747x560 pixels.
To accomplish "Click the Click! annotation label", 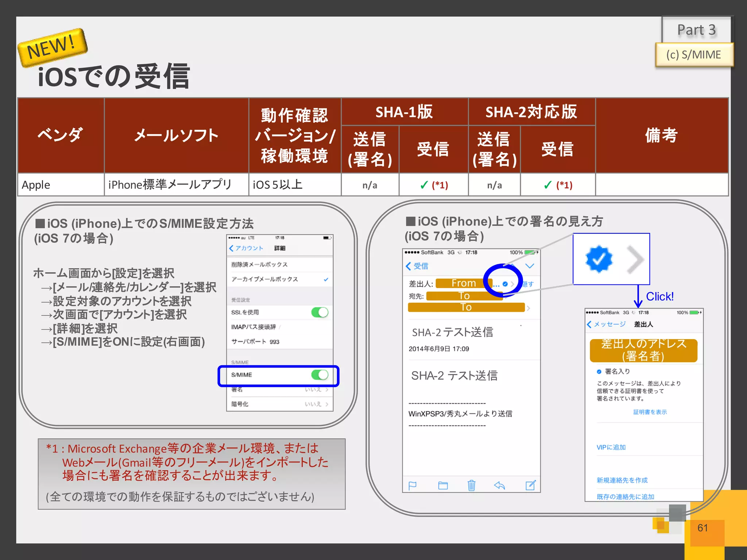I will tap(660, 296).
